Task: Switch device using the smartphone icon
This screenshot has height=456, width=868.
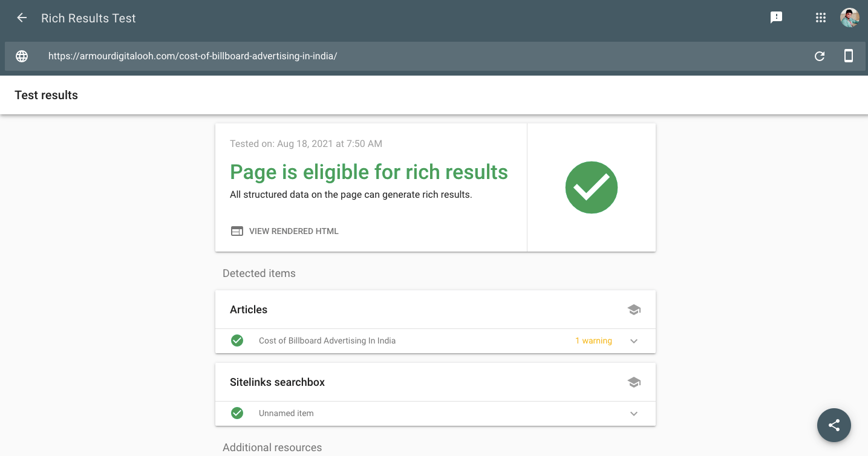Action: coord(849,56)
